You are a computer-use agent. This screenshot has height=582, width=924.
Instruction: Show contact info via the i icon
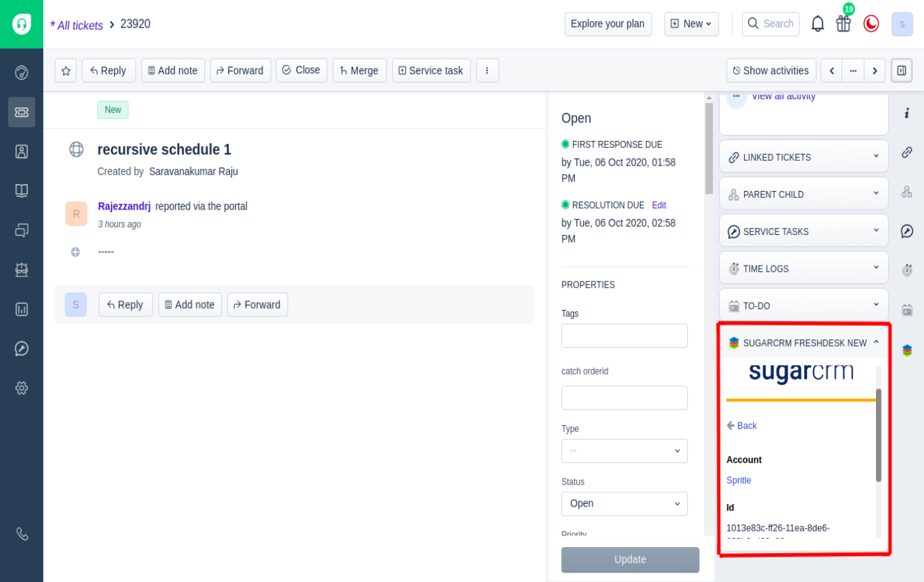pyautogui.click(x=907, y=113)
